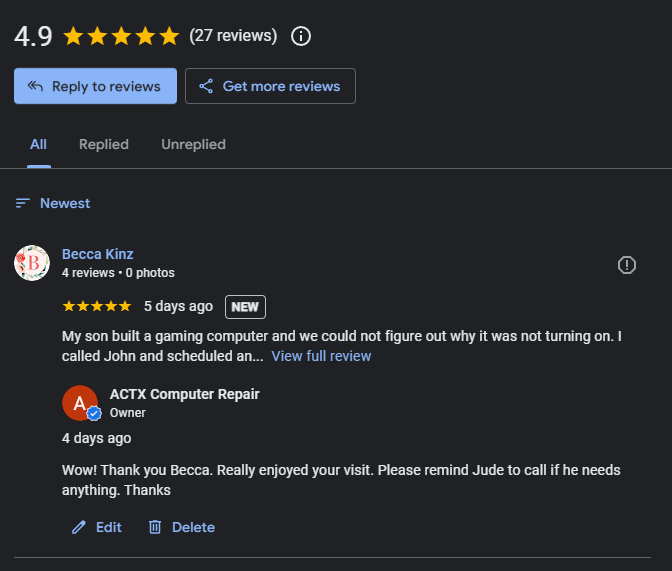The image size is (672, 571).
Task: Select the All reviews tab
Action: (x=38, y=144)
